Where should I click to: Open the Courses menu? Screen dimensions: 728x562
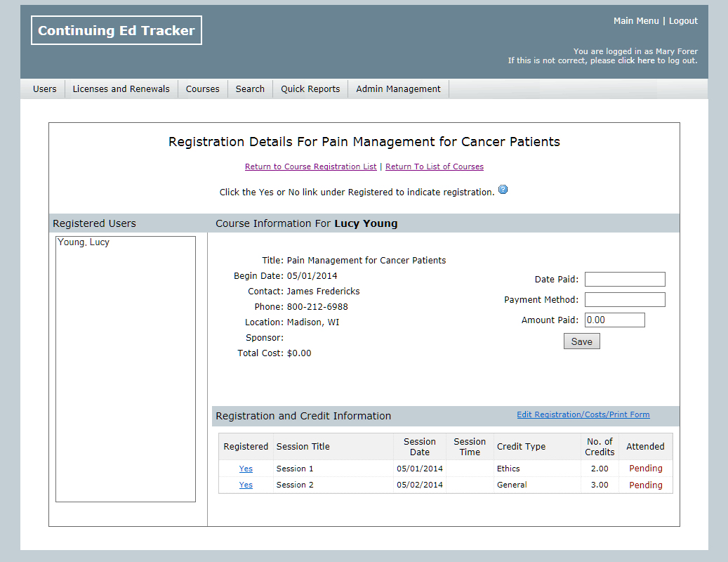click(203, 89)
